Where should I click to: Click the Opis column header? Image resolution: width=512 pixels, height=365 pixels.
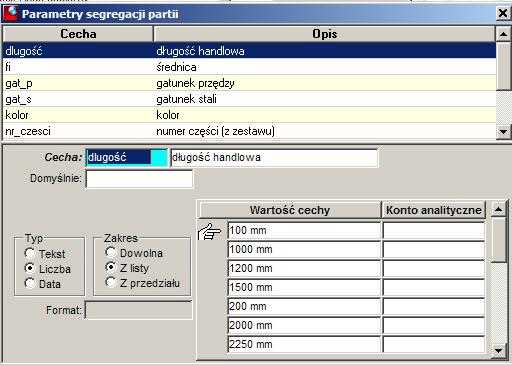pos(324,34)
